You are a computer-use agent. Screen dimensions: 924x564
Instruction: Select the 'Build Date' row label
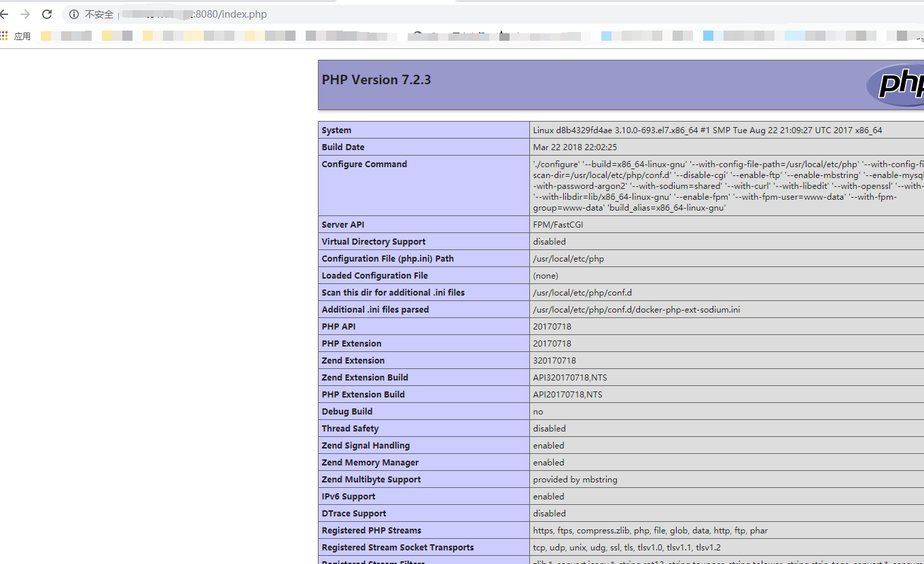[x=343, y=147]
